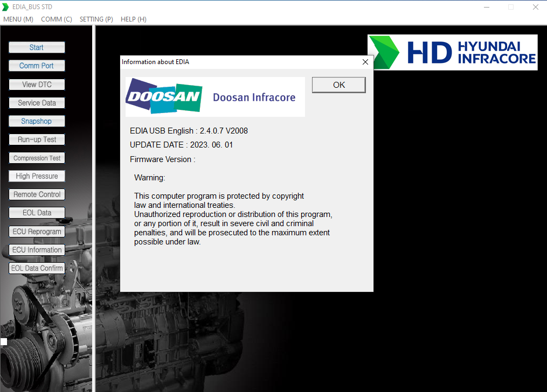Open EOL Data Confirm
Screen dimensions: 547x392
coord(37,268)
